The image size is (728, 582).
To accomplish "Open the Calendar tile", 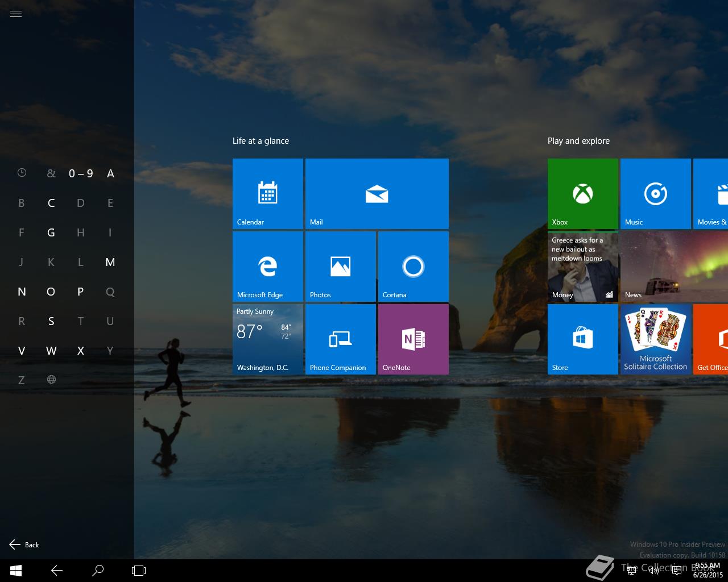I will 268,194.
